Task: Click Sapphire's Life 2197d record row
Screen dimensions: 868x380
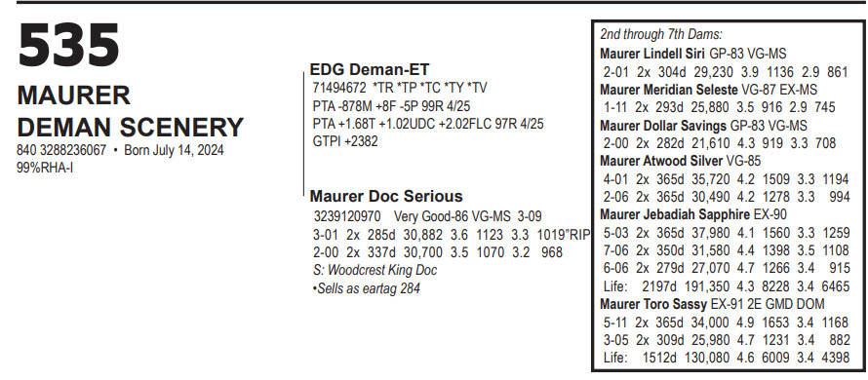Action: (727, 285)
